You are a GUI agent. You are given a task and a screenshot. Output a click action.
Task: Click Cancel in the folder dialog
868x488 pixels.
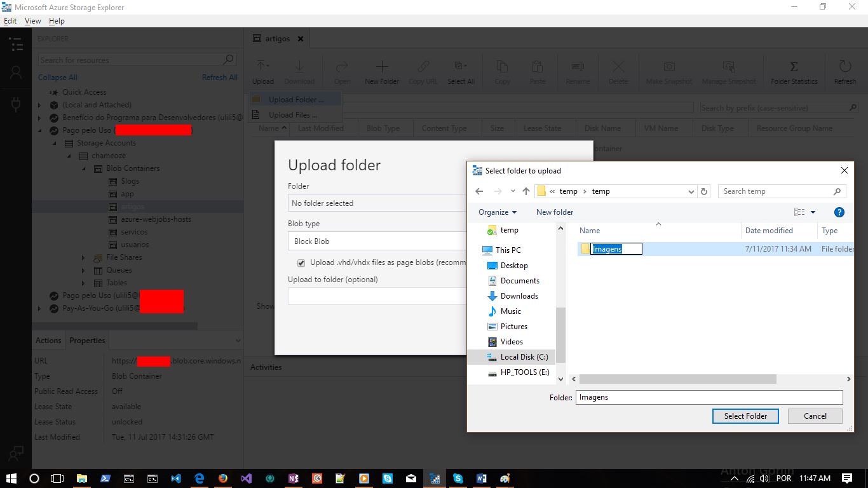coord(815,416)
